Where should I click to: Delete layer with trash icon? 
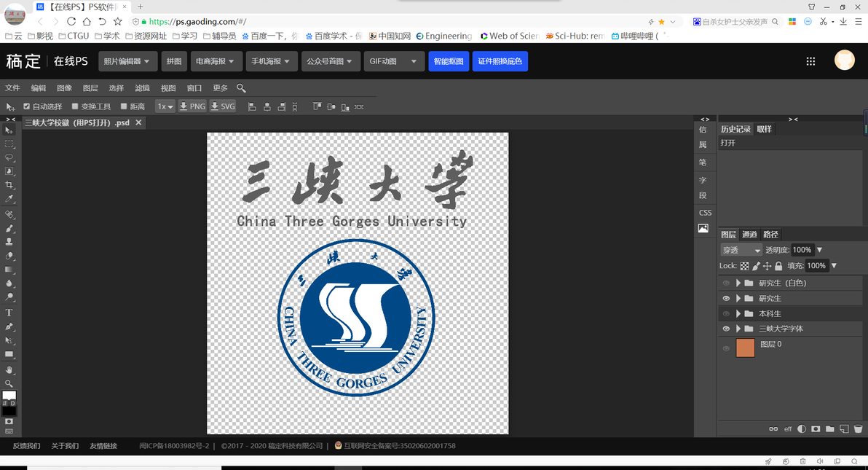pyautogui.click(x=858, y=428)
